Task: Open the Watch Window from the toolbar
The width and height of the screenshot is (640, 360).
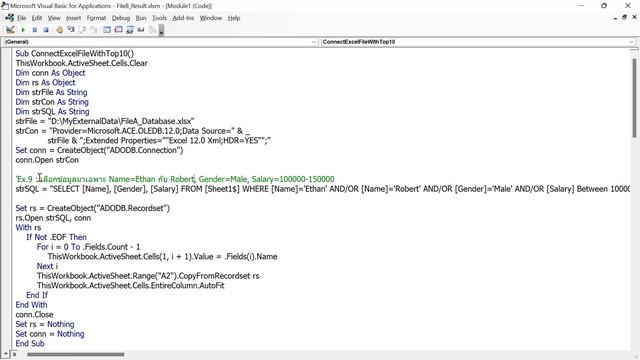Action: [130, 30]
